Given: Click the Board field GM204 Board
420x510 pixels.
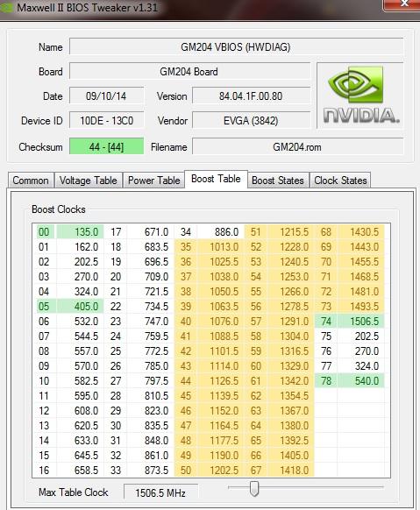Looking at the screenshot, I should coord(189,72).
